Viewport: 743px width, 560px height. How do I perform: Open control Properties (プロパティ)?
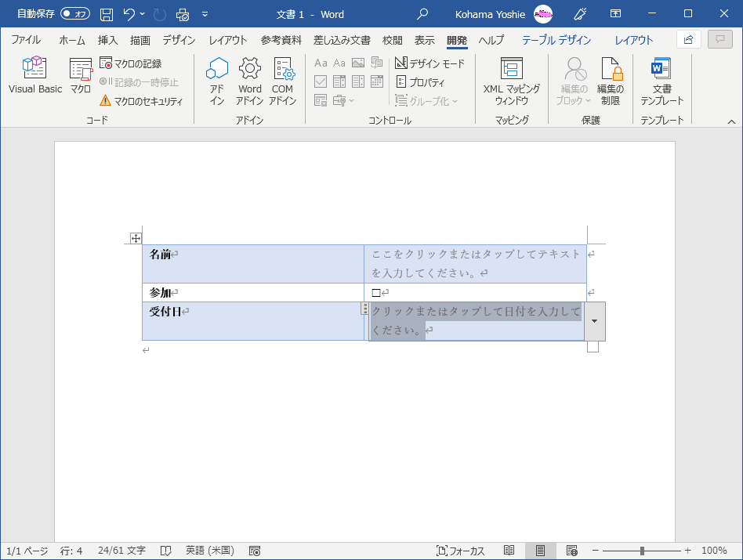(420, 82)
